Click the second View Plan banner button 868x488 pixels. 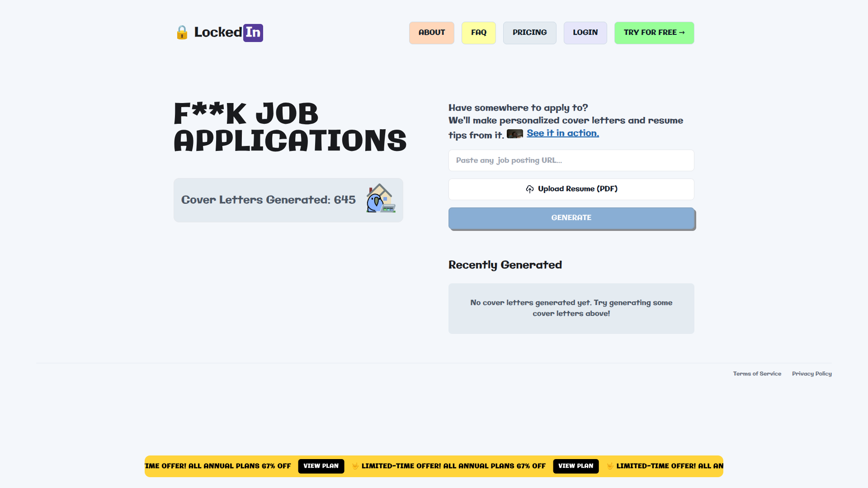[576, 466]
